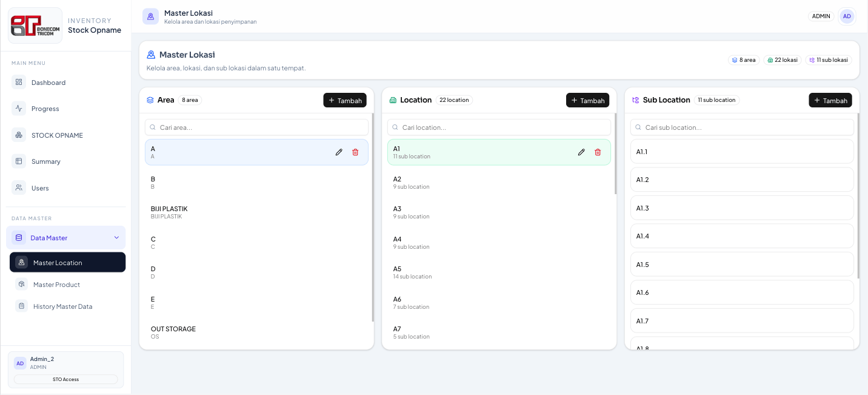Focus the Cari location search field
868x395 pixels.
pos(499,127)
